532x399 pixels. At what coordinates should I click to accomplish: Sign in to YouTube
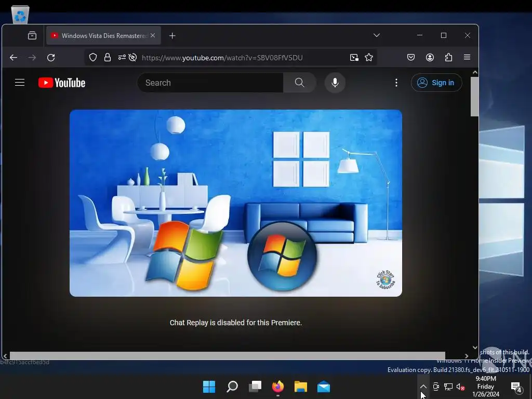436,83
